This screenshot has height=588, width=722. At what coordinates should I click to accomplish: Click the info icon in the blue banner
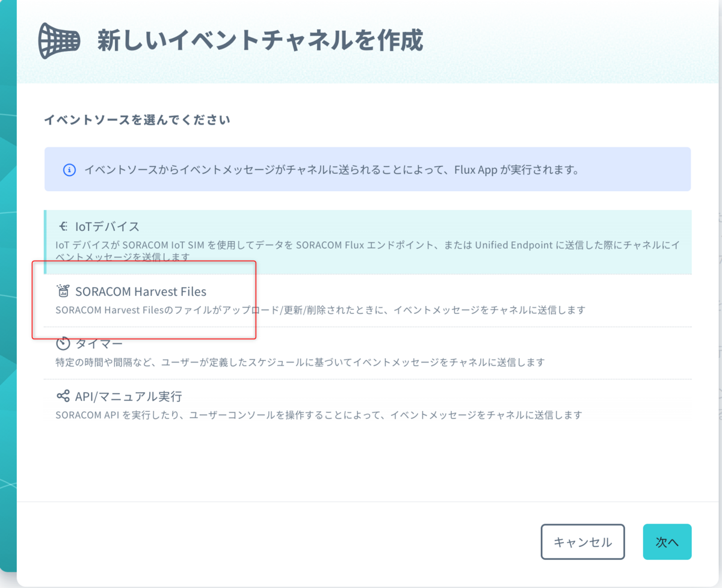click(x=69, y=170)
